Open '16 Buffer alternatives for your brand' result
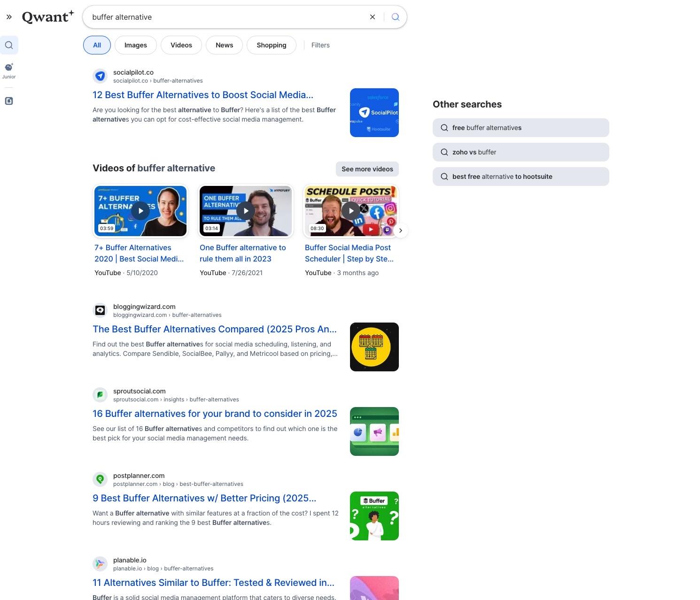Screen dimensions: 700x600 pos(215,414)
